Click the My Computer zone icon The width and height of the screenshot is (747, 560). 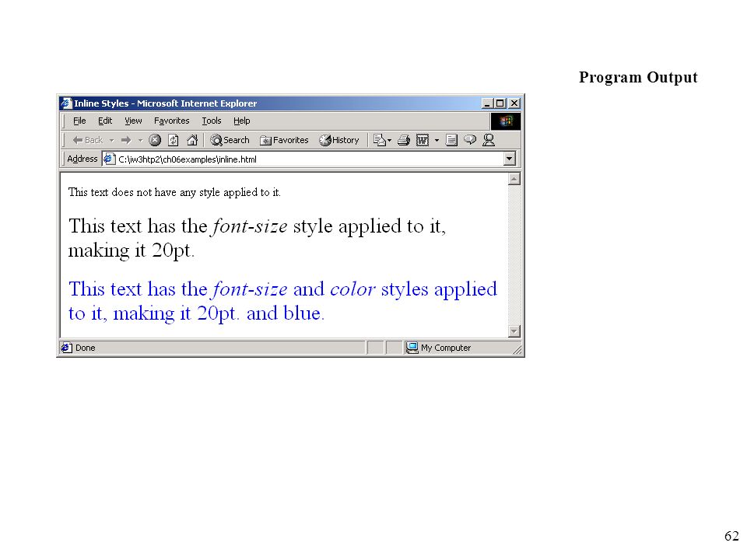(x=412, y=348)
